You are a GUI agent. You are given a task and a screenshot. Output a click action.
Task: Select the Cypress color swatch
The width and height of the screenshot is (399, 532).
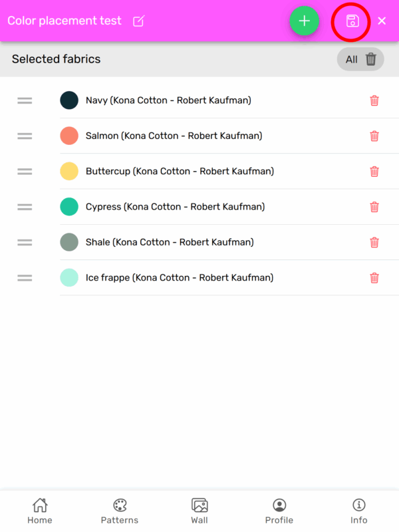(x=69, y=207)
